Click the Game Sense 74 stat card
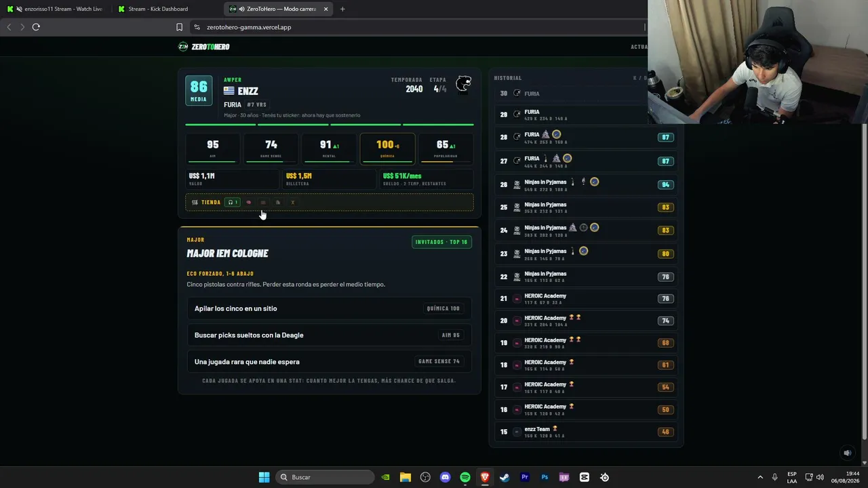This screenshot has height=488, width=868. [271, 149]
